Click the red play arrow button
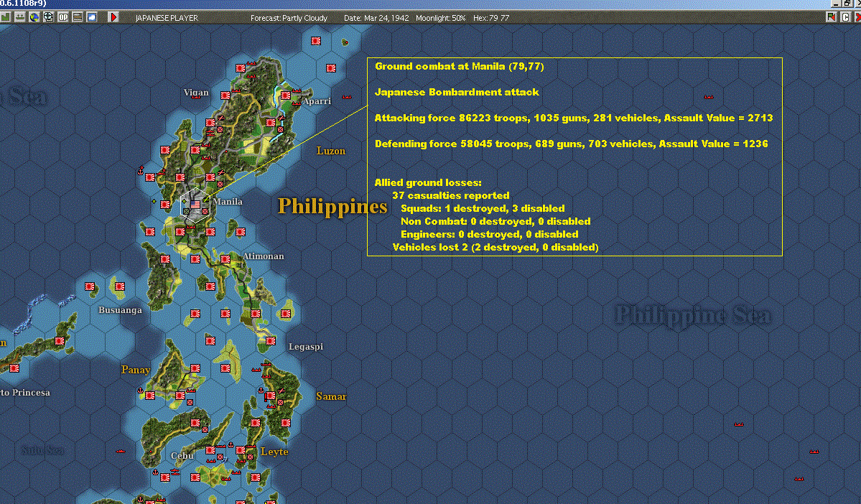The width and height of the screenshot is (861, 504). (x=113, y=17)
